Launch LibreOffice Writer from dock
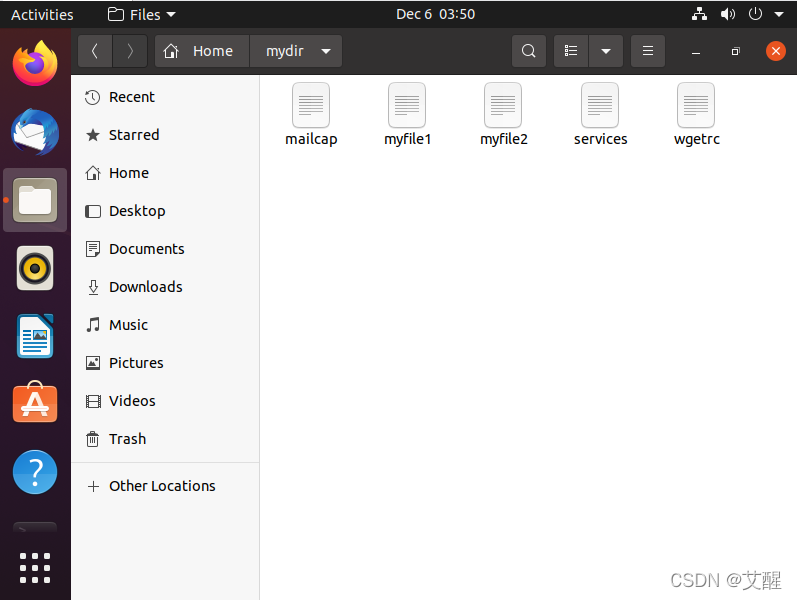This screenshot has height=600, width=797. (x=35, y=336)
